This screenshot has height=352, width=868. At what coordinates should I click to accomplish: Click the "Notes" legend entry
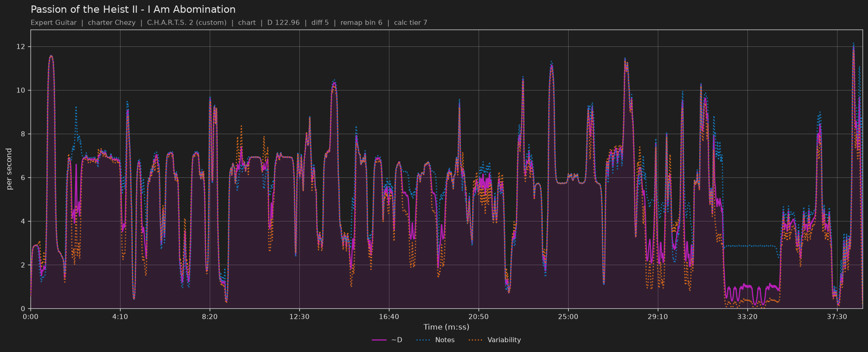tap(444, 340)
